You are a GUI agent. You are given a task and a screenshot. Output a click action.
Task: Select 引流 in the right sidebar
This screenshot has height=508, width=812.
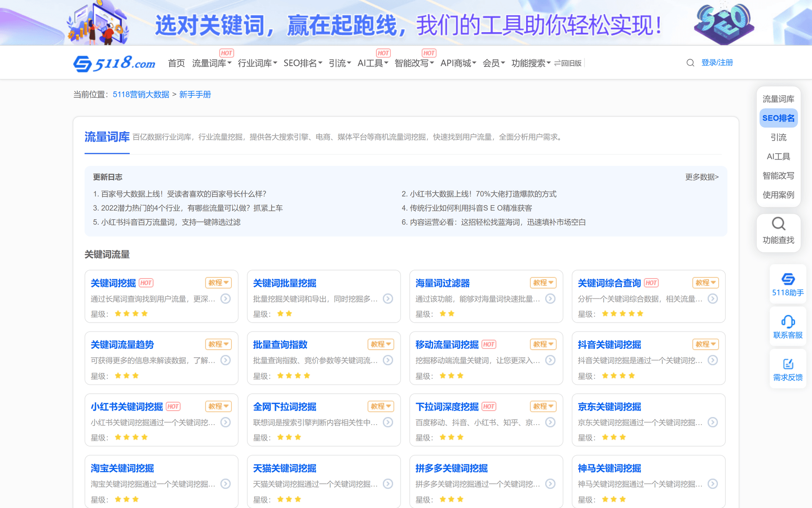778,138
